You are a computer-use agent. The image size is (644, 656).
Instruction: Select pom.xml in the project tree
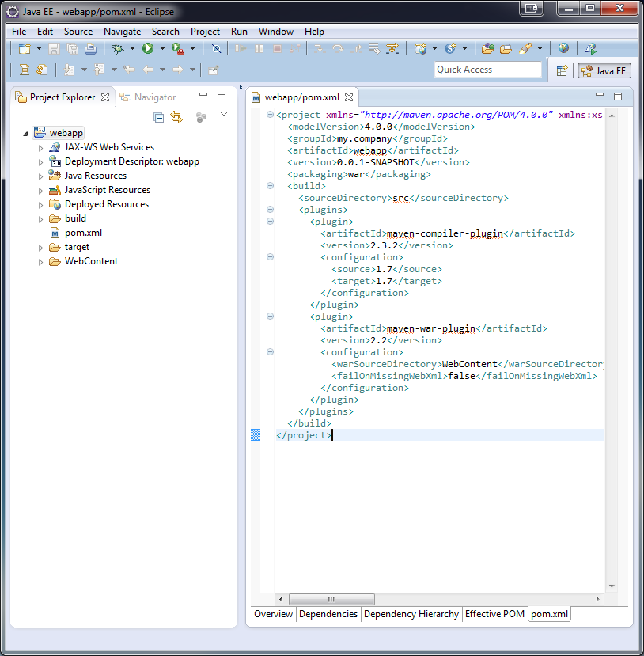point(83,233)
